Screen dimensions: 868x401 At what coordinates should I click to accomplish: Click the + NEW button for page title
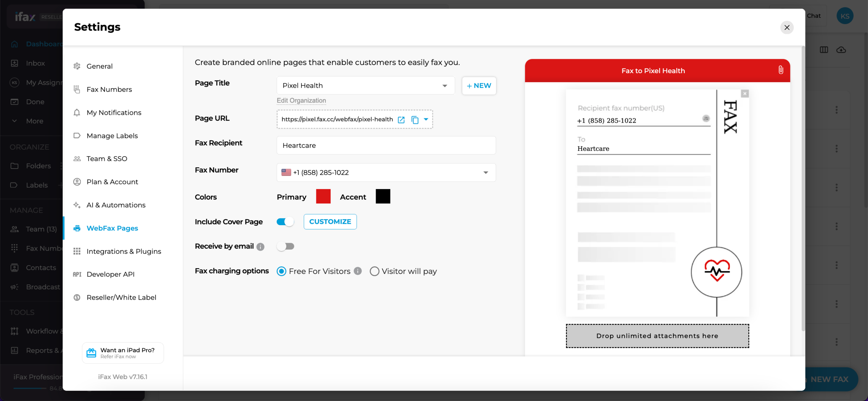[479, 86]
